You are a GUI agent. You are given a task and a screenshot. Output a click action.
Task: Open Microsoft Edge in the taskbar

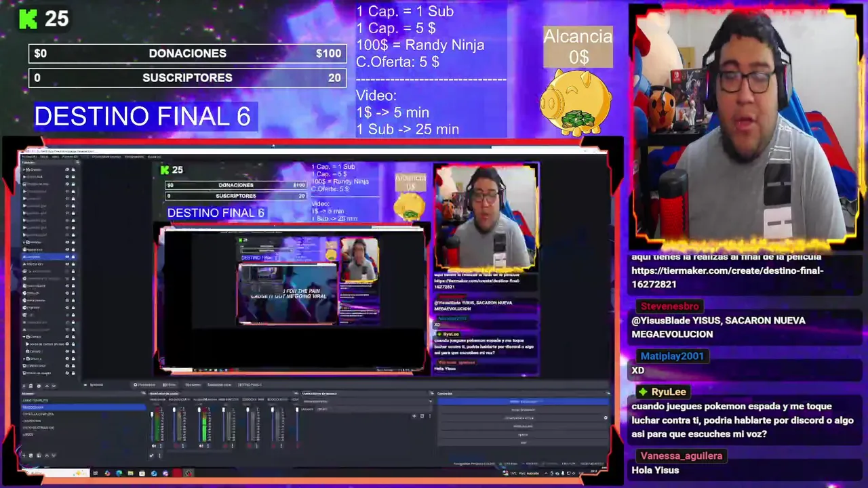(119, 473)
